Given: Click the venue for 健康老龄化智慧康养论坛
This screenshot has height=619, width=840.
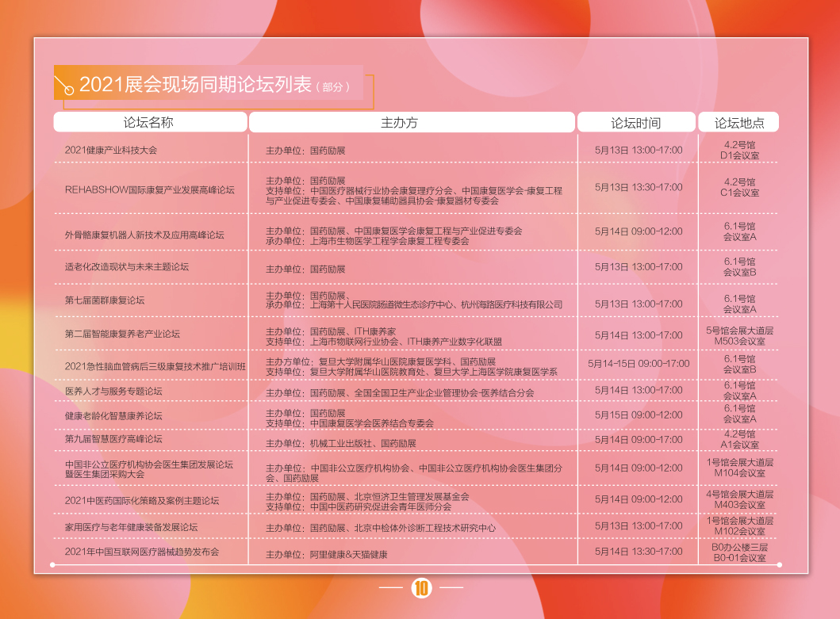Looking at the screenshot, I should 740,414.
